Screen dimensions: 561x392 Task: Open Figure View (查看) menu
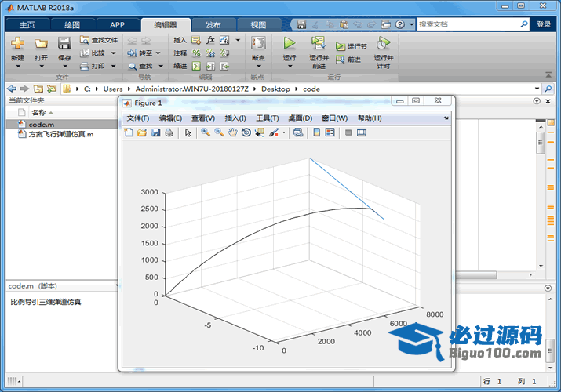point(203,118)
